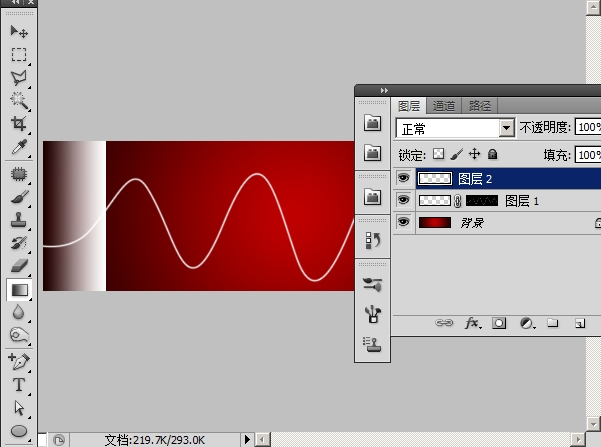The height and width of the screenshot is (447, 601).
Task: Click the 背景 layer name
Action: click(x=472, y=223)
